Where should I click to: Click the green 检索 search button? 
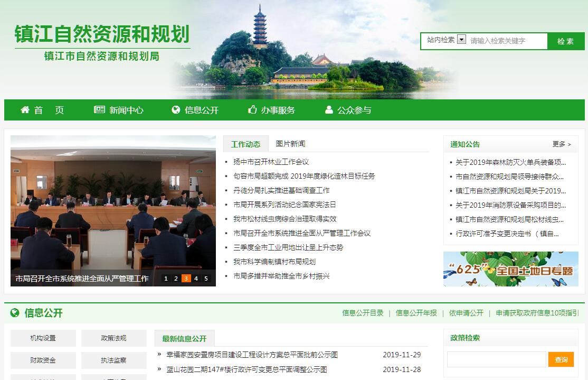pos(565,41)
